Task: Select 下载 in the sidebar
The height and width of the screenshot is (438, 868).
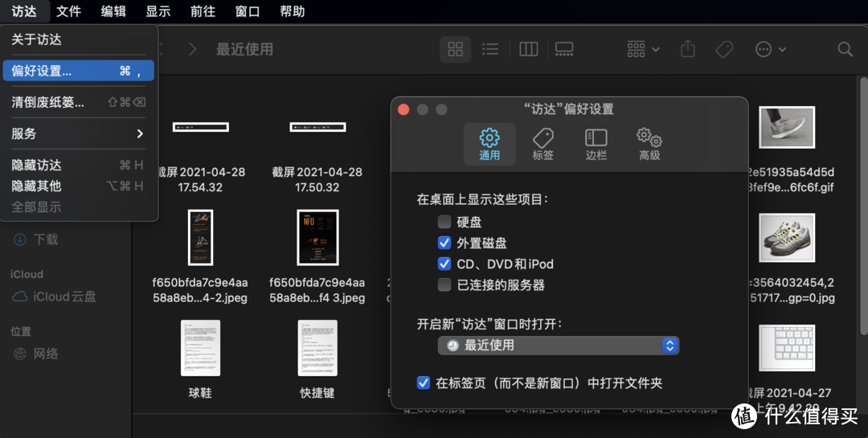Action: pos(36,239)
